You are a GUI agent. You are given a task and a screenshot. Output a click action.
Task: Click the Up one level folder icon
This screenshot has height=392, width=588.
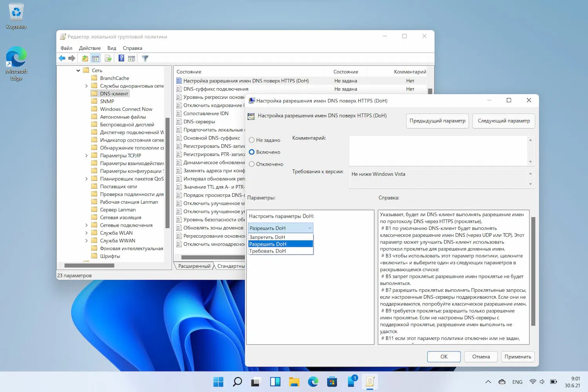click(85, 58)
